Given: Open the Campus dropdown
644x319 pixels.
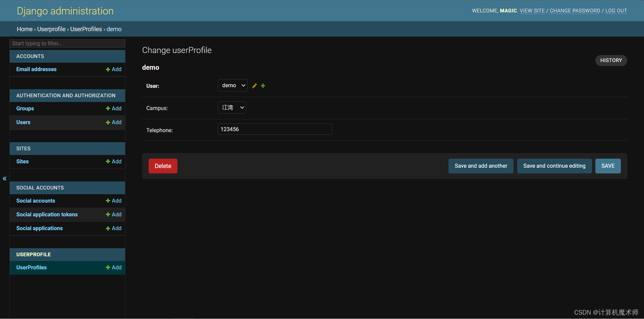Looking at the screenshot, I should click(232, 108).
